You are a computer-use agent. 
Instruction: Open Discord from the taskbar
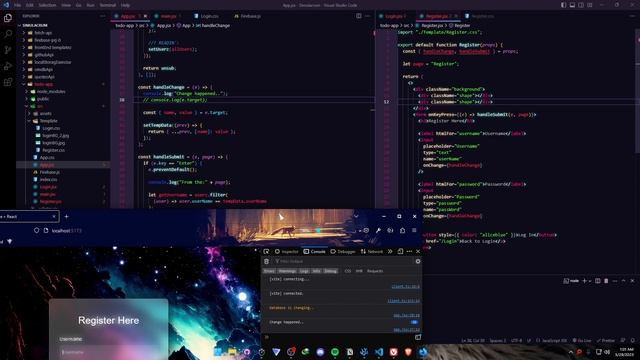pyautogui.click(x=320, y=352)
